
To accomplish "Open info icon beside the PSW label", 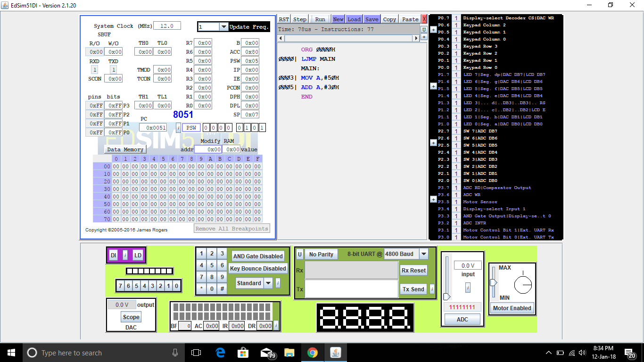I will [x=179, y=128].
